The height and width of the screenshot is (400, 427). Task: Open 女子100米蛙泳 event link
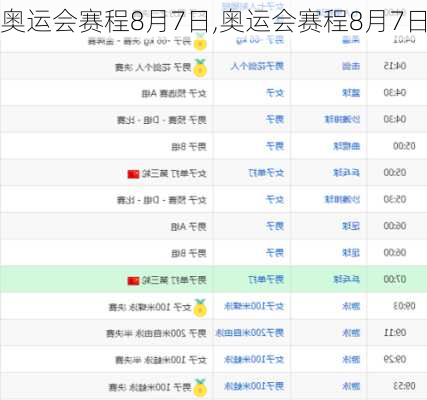(254, 359)
